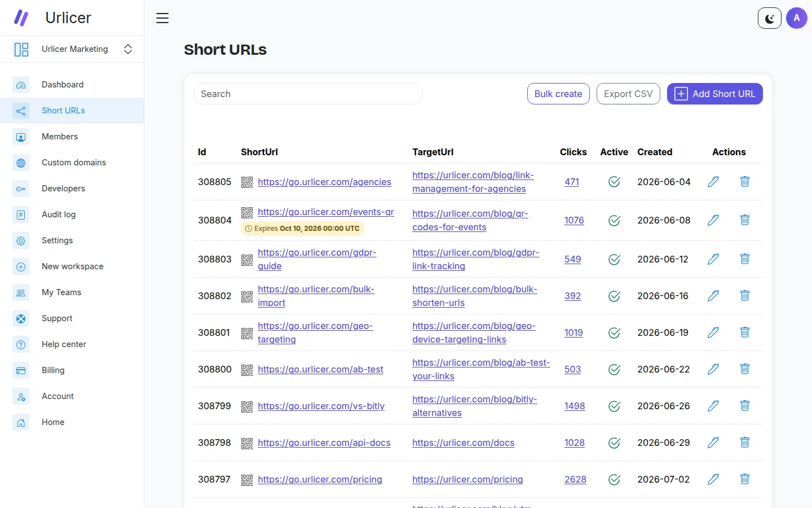Toggle active status for row 308799

coord(614,406)
